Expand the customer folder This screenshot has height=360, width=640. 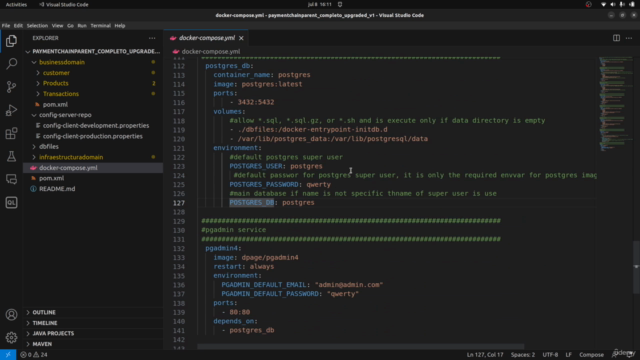coord(38,73)
